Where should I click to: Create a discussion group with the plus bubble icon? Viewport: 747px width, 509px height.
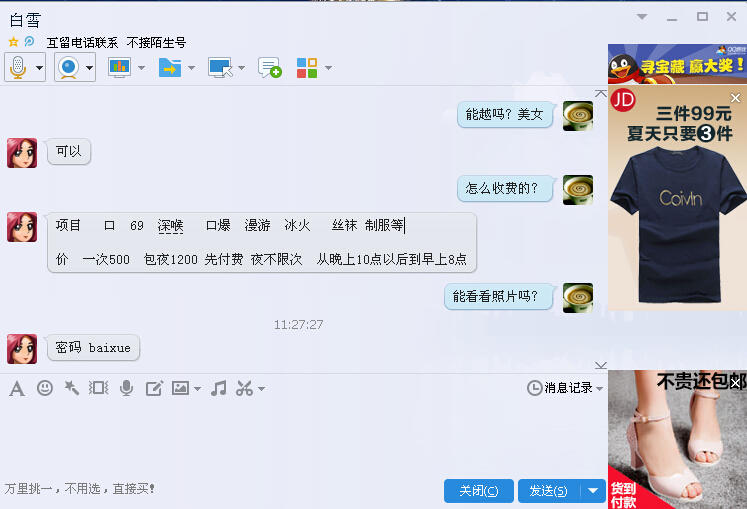270,68
